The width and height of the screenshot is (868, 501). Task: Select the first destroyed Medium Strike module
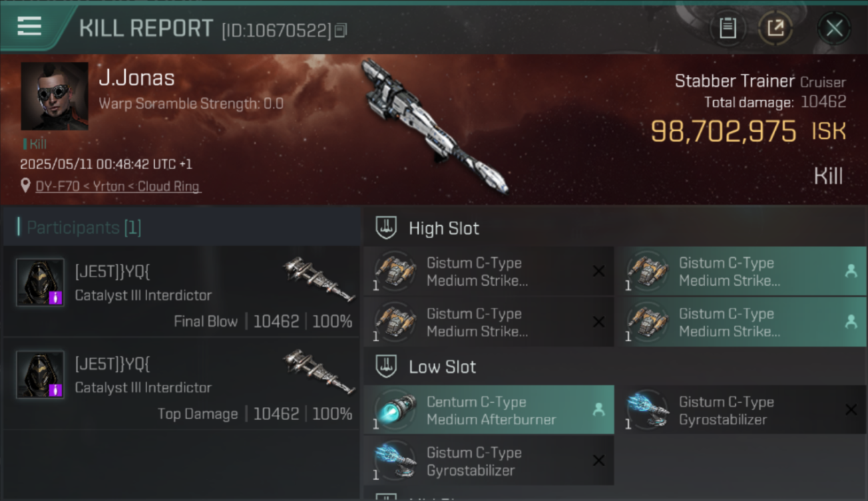(x=489, y=271)
